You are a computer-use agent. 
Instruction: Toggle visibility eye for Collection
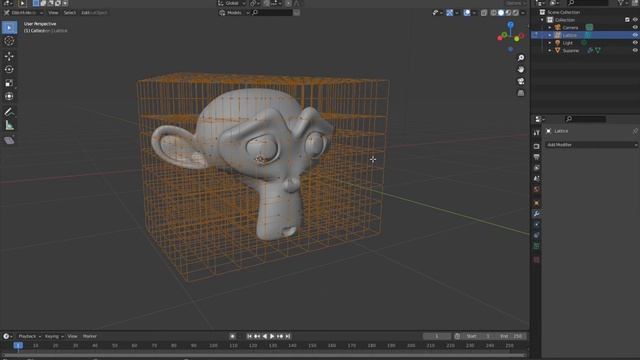(x=635, y=20)
